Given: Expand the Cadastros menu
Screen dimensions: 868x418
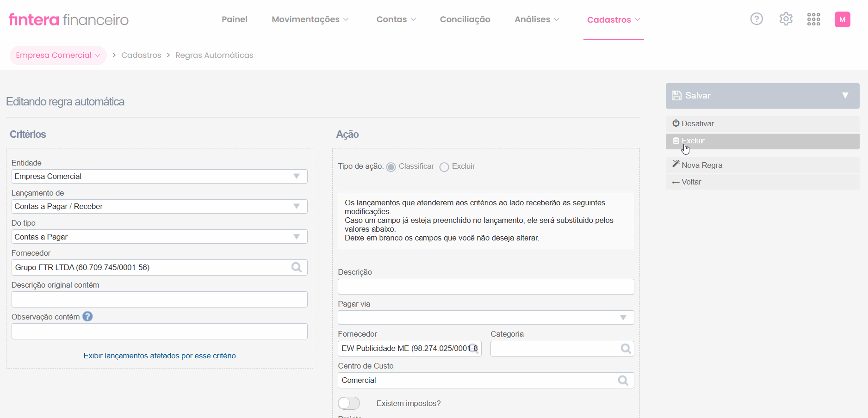Looking at the screenshot, I should 614,20.
